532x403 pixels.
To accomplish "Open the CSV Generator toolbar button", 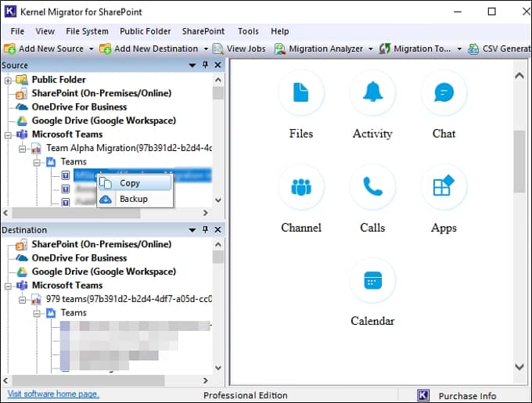I will [499, 49].
